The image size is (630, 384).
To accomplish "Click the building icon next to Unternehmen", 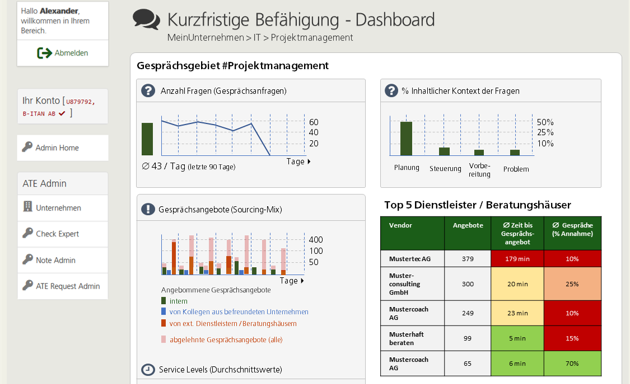I will [x=28, y=206].
